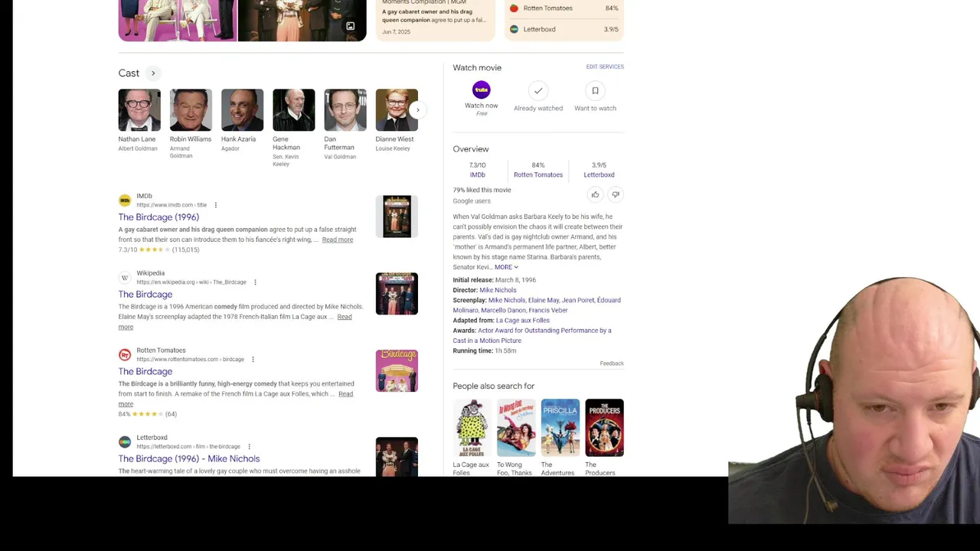The width and height of the screenshot is (980, 551).
Task: Select Dianne Wiest cast photo
Action: (397, 110)
